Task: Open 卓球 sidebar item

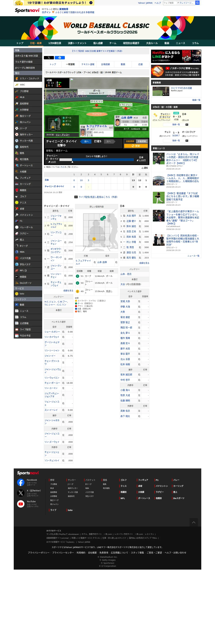Action: pos(28,209)
